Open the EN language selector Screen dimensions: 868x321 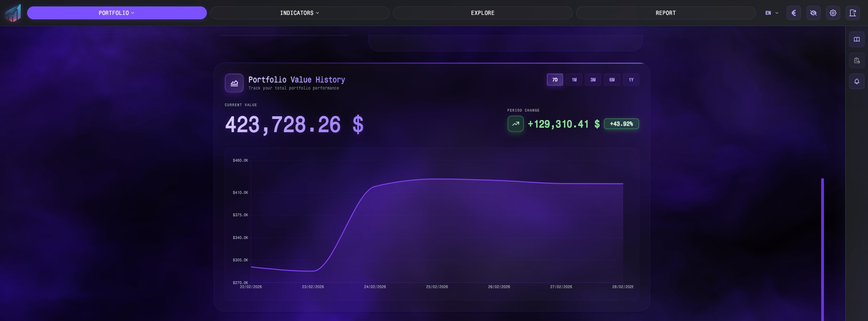click(x=771, y=13)
